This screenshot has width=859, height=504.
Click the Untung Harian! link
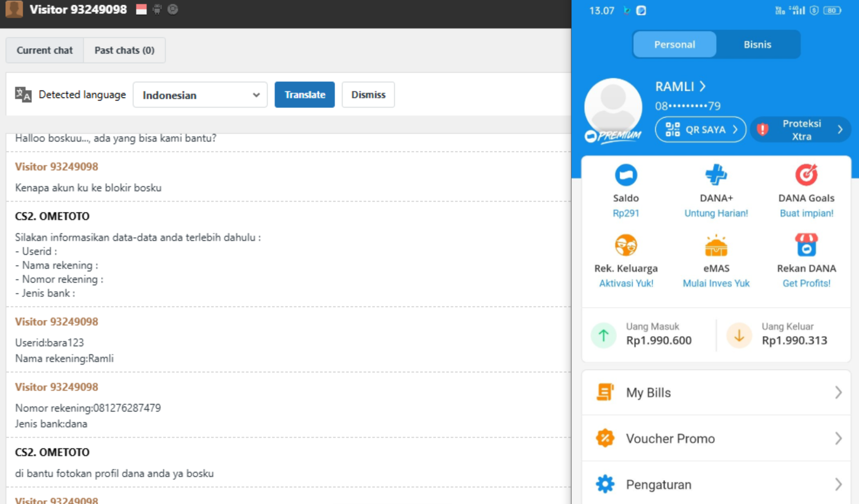[716, 213]
